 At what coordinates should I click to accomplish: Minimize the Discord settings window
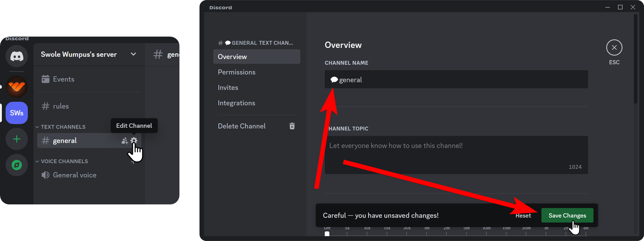(607, 7)
